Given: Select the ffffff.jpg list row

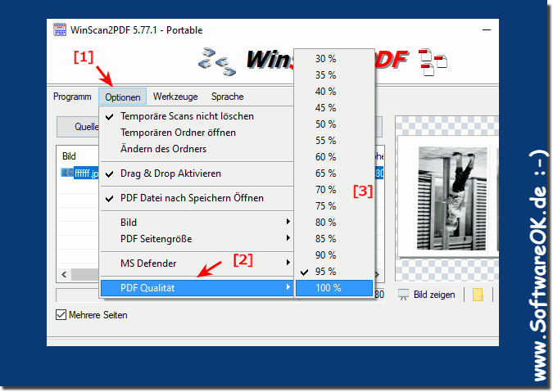Looking at the screenshot, I should coord(79,173).
